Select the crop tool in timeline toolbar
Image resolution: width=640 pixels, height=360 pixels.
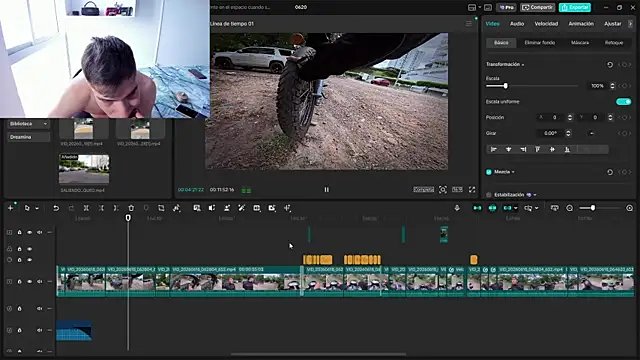pyautogui.click(x=161, y=208)
